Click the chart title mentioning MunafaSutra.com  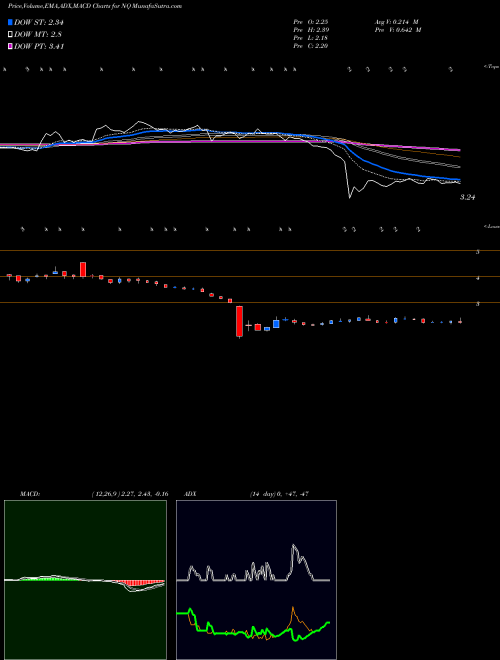pyautogui.click(x=95, y=6)
